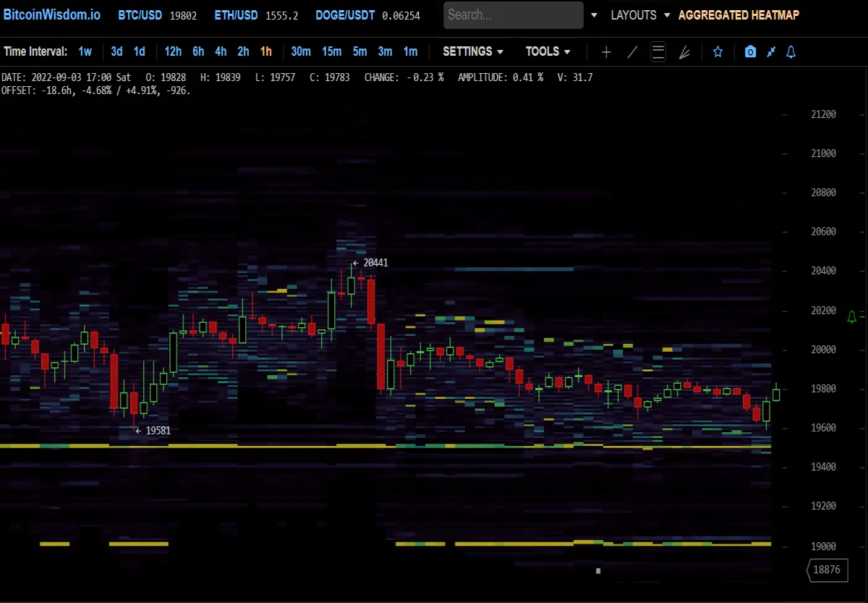This screenshot has height=603, width=868.
Task: Click the 18876 cursor price tag
Action: tap(827, 570)
